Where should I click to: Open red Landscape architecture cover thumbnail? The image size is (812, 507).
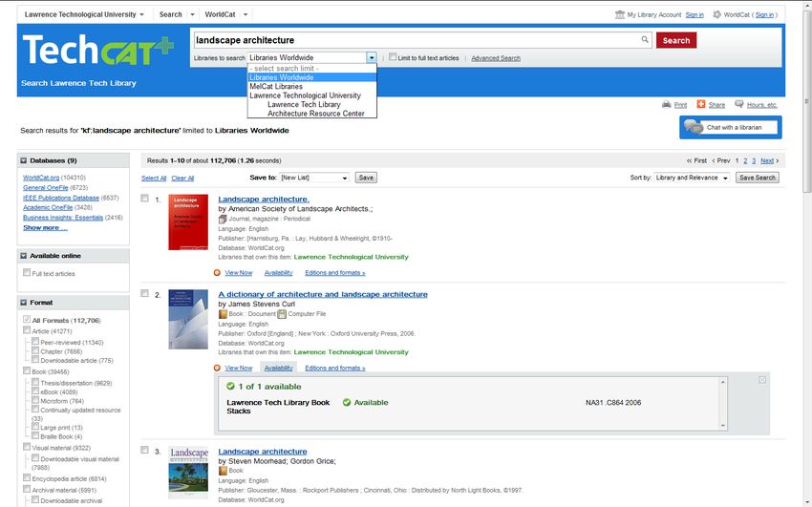[x=188, y=222]
